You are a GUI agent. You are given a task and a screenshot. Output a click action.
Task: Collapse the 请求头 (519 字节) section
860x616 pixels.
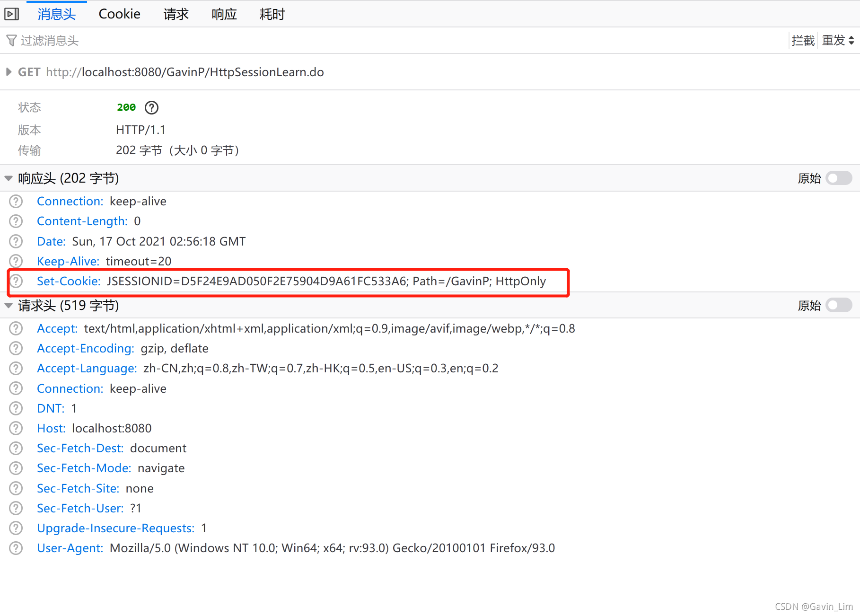click(x=9, y=306)
